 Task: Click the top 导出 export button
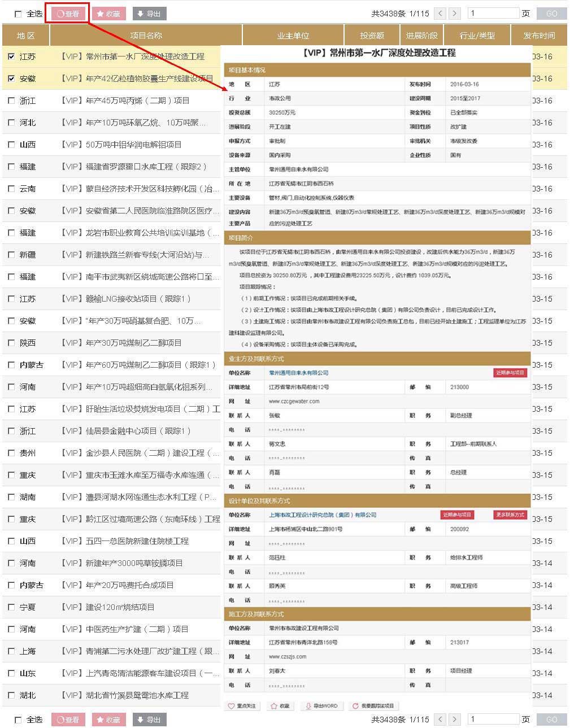coord(149,14)
